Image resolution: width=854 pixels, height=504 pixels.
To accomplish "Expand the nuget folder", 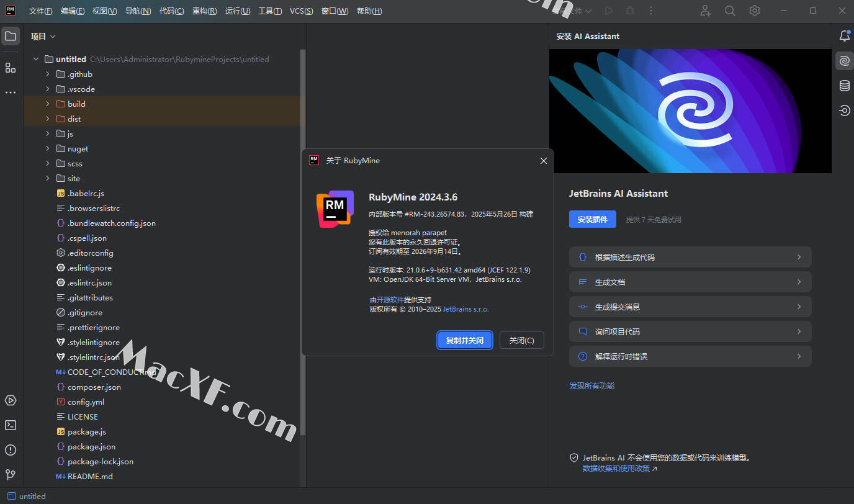I will (x=47, y=148).
